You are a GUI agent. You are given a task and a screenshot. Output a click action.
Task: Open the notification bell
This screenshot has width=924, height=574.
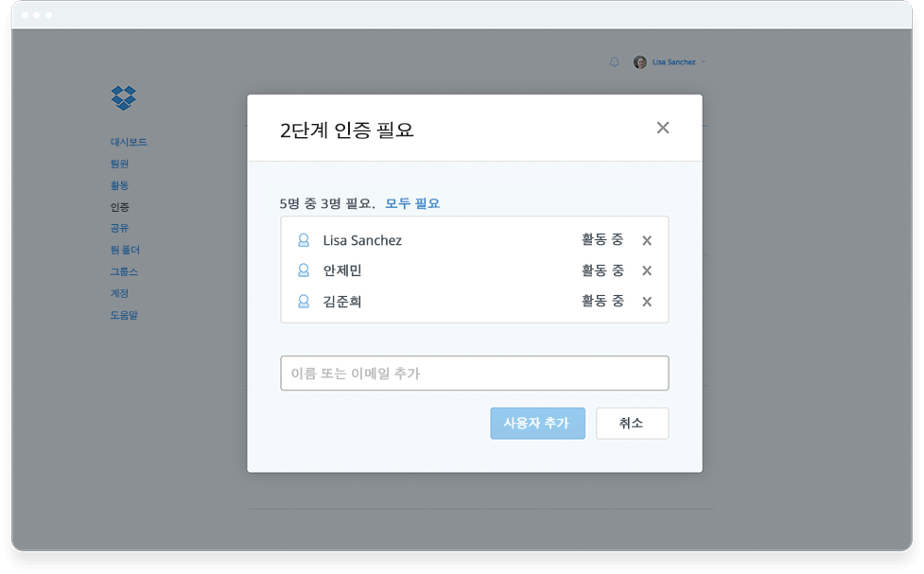(614, 61)
